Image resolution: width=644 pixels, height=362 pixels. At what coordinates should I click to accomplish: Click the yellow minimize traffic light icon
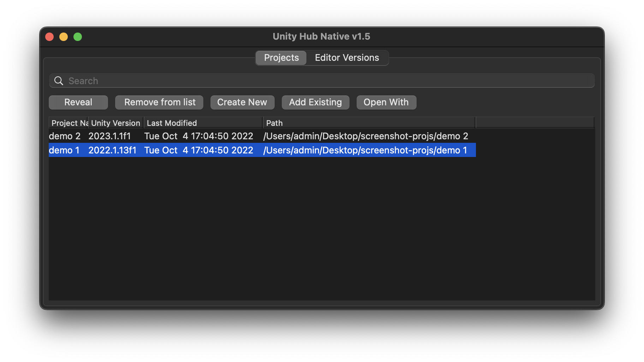coord(63,36)
